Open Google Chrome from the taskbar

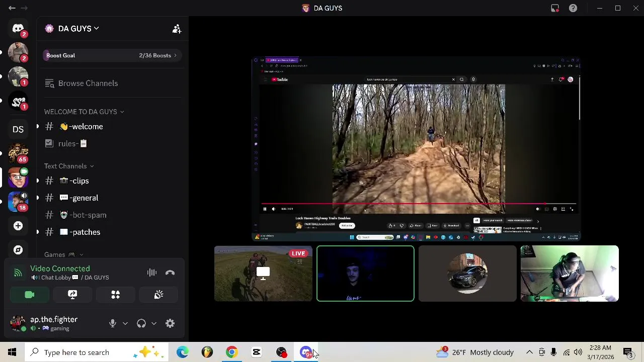[x=232, y=352]
